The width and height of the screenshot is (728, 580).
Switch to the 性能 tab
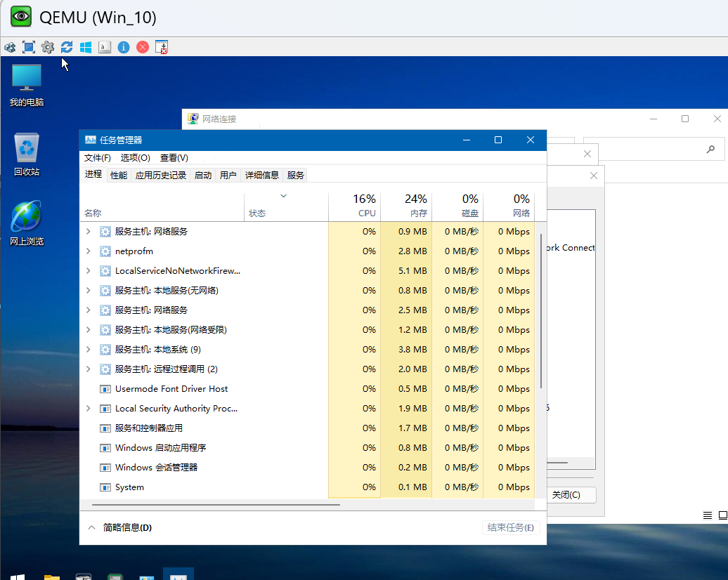tap(117, 175)
